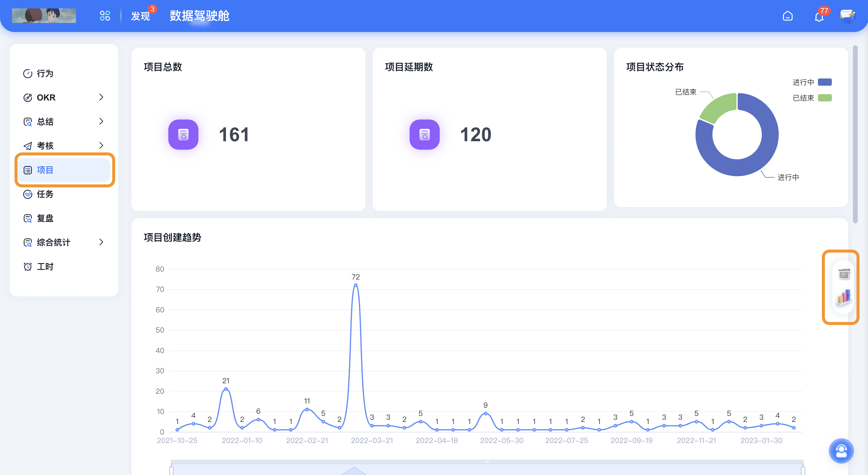Click the 总结 document-search icon
Screen dimensions: 868x475
pos(28,122)
